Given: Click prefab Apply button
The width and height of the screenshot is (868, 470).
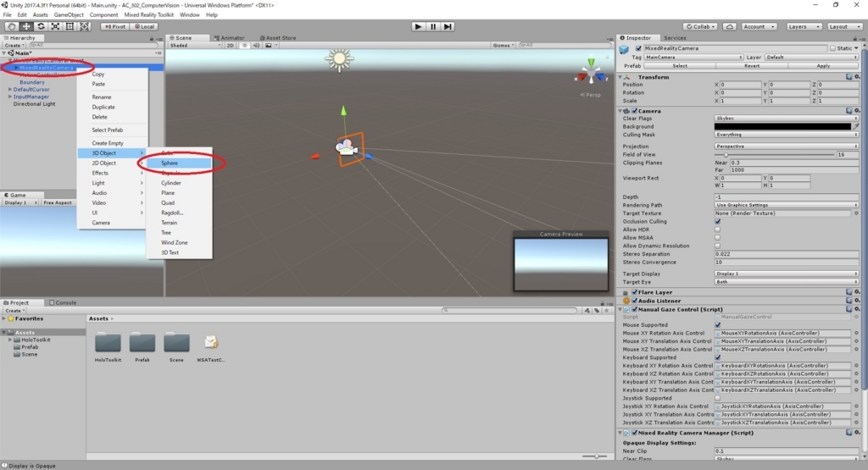Looking at the screenshot, I should (x=823, y=66).
